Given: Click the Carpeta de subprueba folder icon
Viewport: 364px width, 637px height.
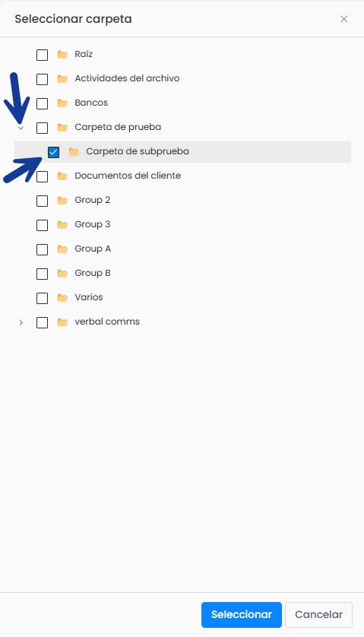Looking at the screenshot, I should (74, 152).
